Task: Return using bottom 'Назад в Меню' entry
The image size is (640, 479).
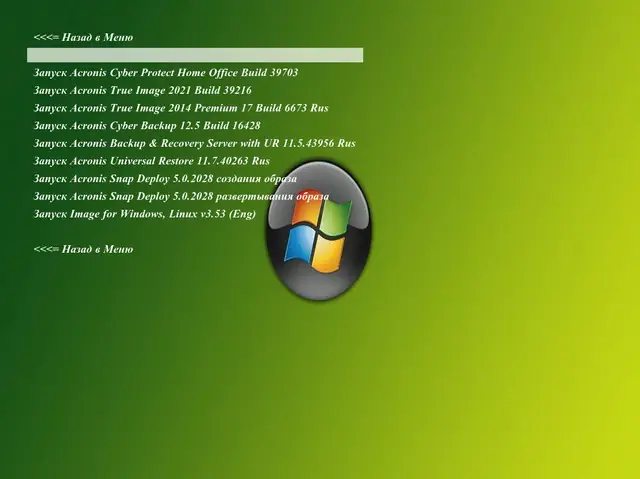Action: pos(83,249)
